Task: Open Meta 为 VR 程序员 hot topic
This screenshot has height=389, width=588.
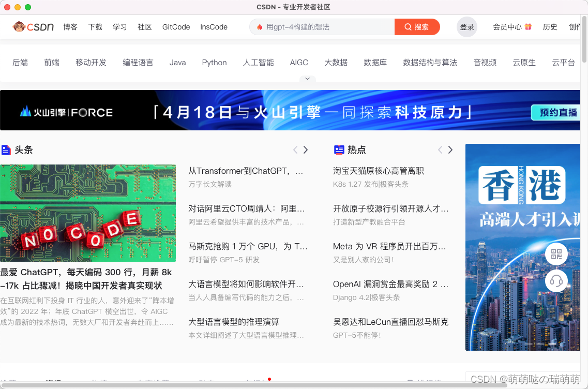Action: (x=389, y=246)
